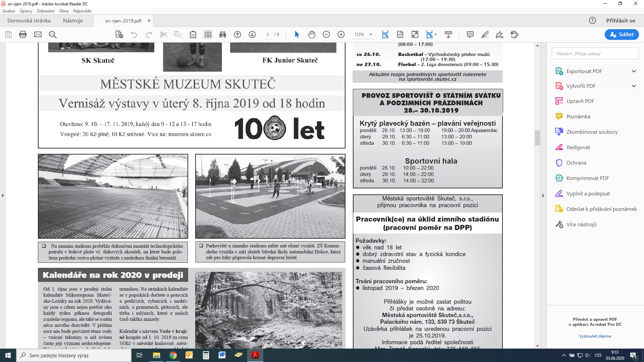Screen dimensions: 644x362
Task: Open Word from the taskbar
Action: [x=222, y=355]
